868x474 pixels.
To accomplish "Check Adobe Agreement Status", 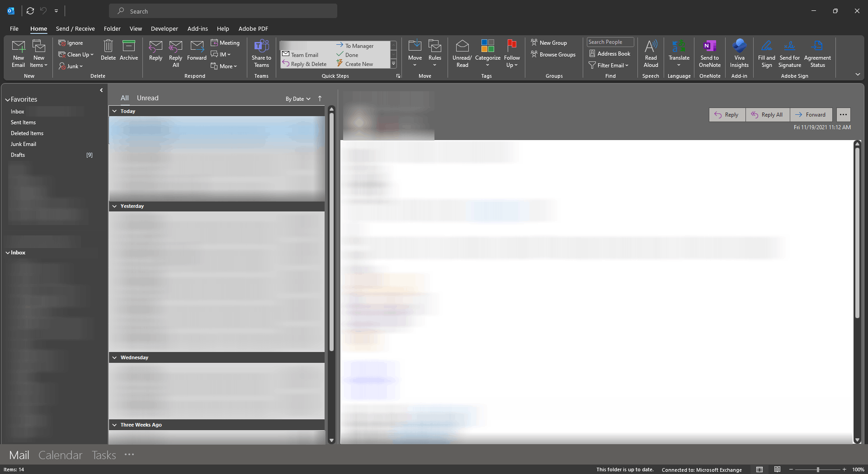I will pyautogui.click(x=817, y=54).
